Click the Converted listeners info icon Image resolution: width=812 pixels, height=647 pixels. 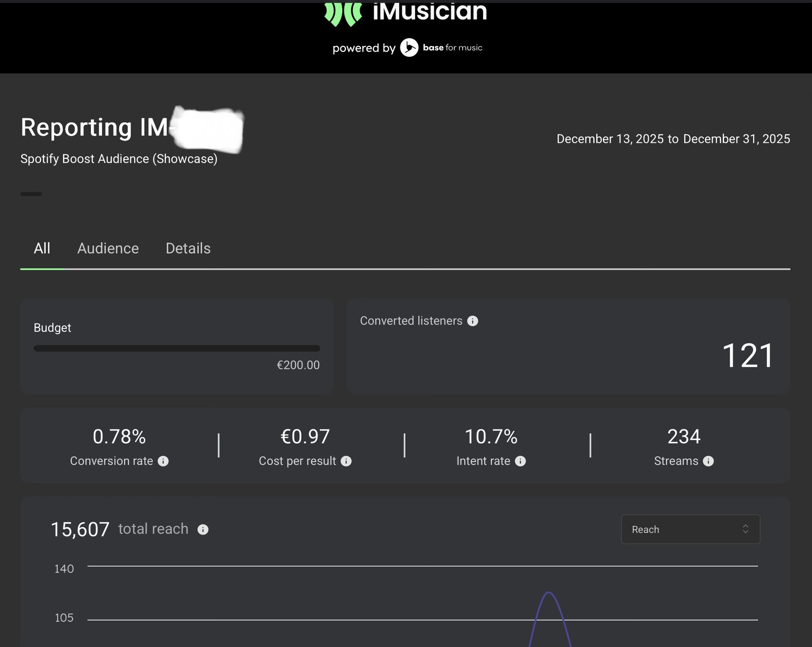472,321
